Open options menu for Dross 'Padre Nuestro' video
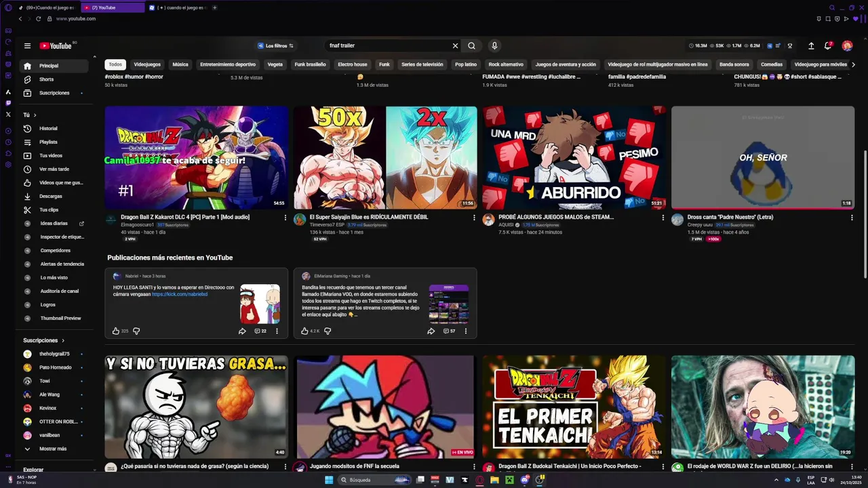 click(x=852, y=218)
